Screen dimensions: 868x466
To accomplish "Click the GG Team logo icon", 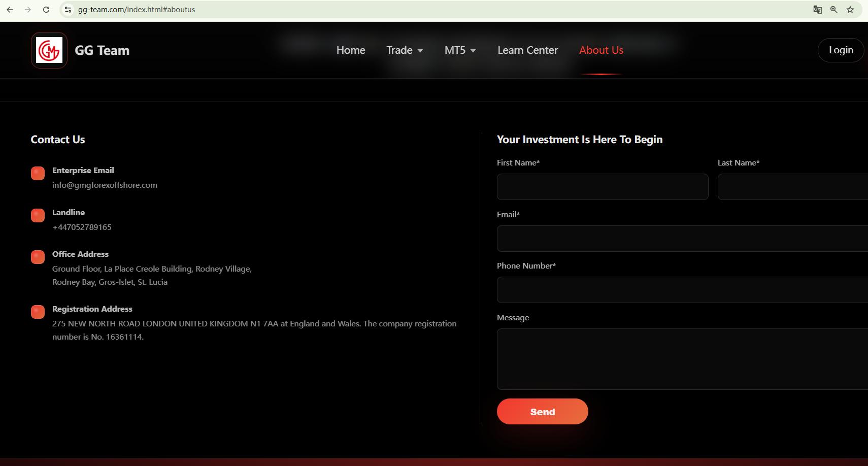I will click(x=49, y=50).
